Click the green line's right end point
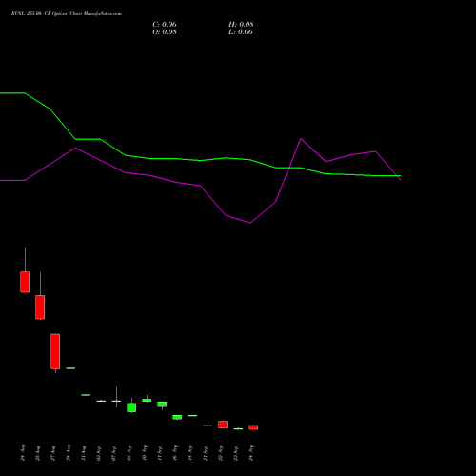 coord(400,175)
